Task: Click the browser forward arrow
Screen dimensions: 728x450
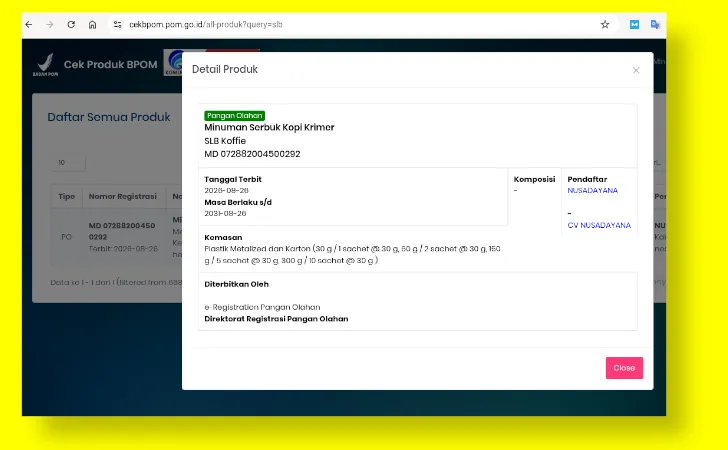Action: coord(50,25)
